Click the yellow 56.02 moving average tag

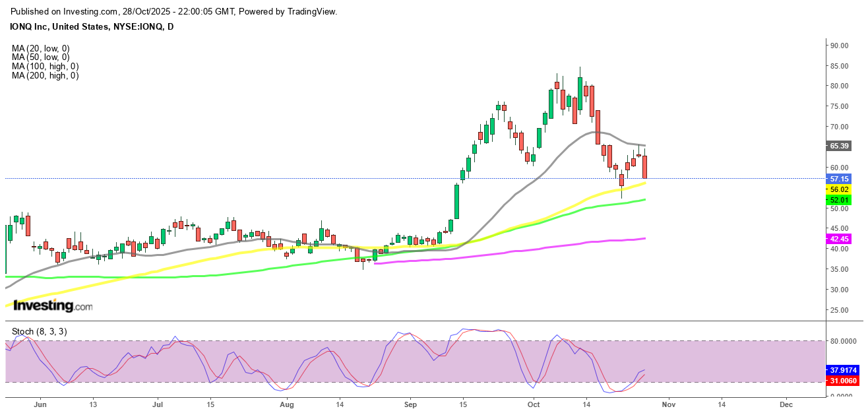pos(840,189)
